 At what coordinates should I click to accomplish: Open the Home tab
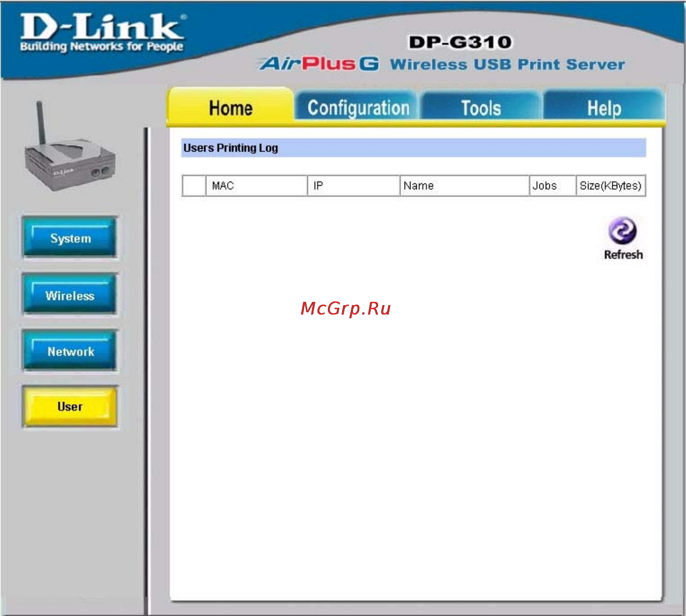pyautogui.click(x=230, y=107)
